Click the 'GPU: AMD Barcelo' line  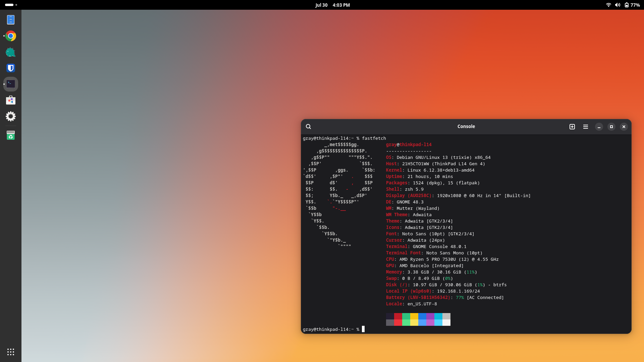pos(425,265)
